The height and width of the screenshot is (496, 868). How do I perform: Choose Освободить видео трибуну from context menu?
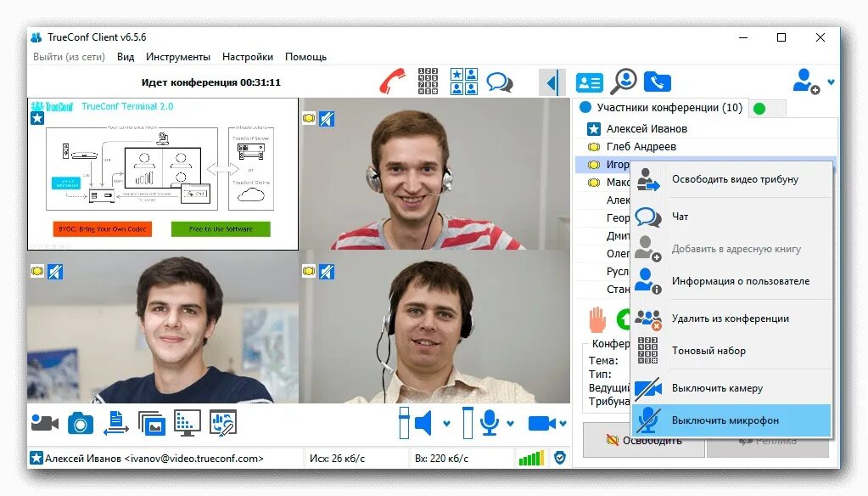(731, 179)
